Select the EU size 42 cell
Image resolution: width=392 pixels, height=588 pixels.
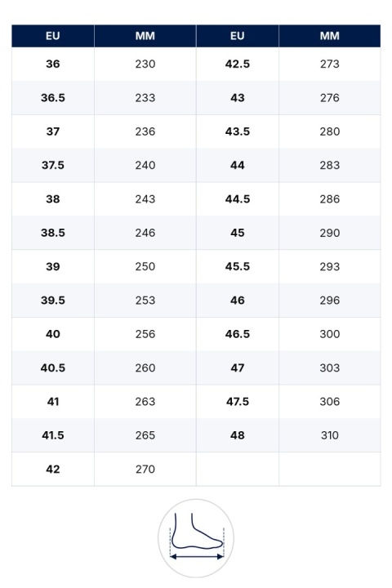53,469
